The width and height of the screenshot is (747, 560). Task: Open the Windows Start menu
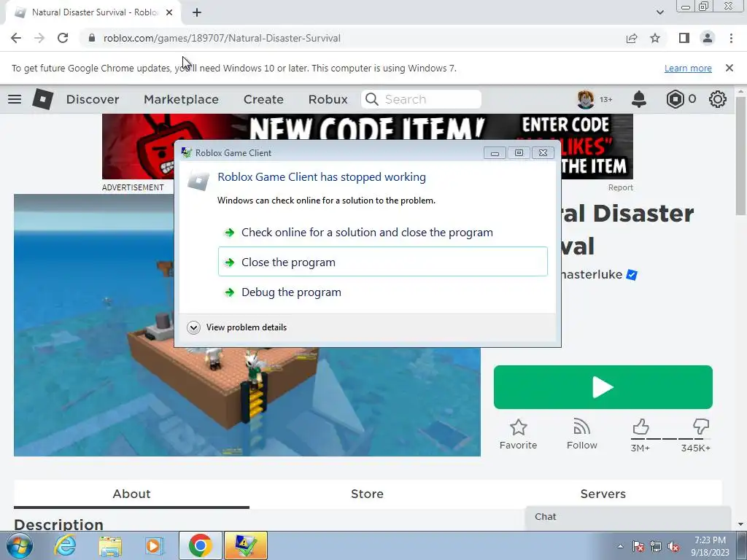pos(20,545)
